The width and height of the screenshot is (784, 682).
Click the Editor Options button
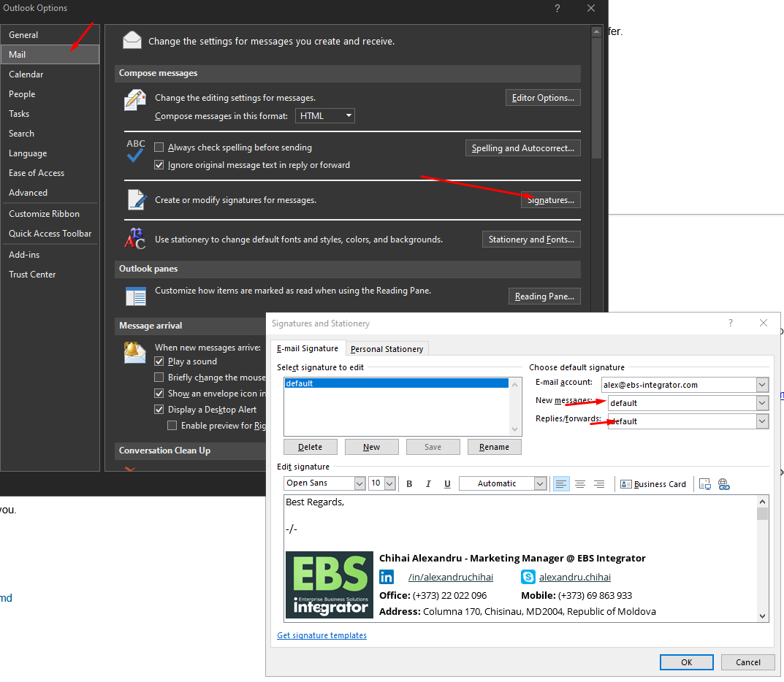[543, 98]
